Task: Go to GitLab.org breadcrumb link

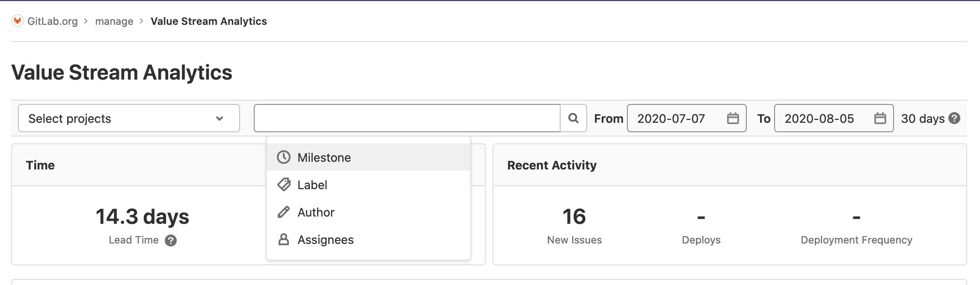Action: coord(52,21)
